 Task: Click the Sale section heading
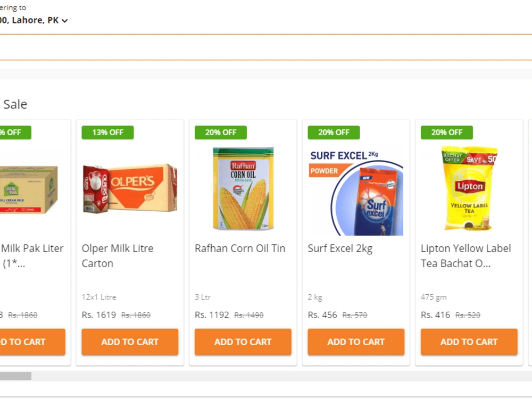click(x=15, y=104)
